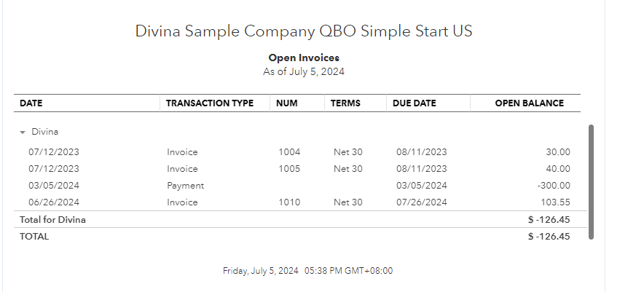Open the Payment transaction dated 03/05/2024
The height and width of the screenshot is (292, 644).
pos(185,186)
